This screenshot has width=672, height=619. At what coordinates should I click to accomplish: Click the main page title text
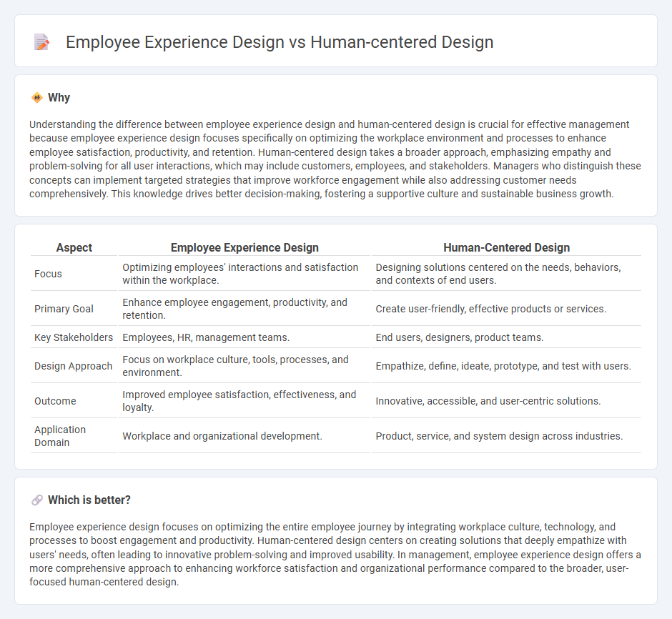click(x=279, y=42)
